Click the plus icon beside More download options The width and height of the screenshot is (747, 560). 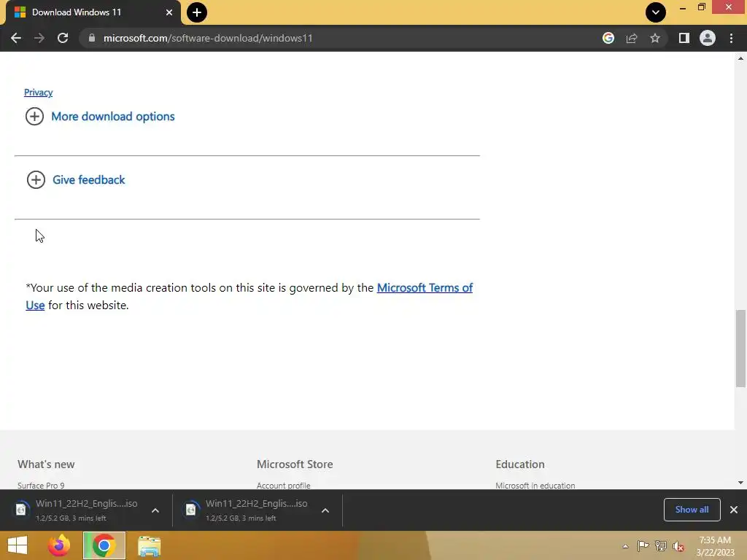tap(34, 116)
